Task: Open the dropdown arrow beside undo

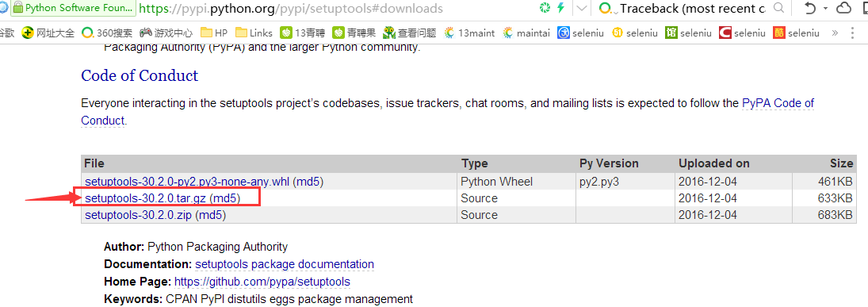Action: point(825,8)
